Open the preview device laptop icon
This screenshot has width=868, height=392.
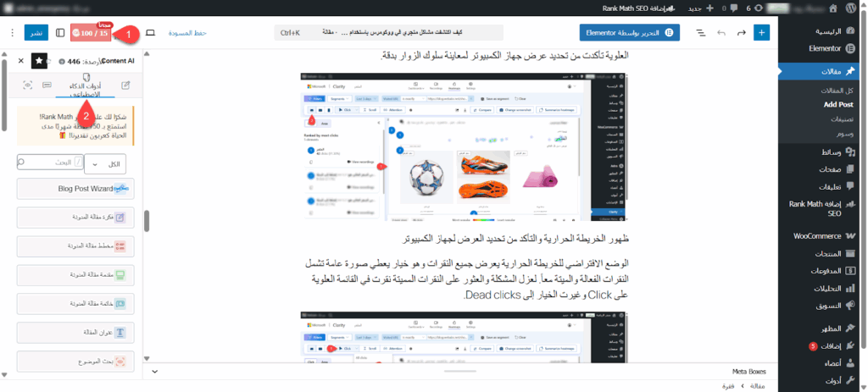151,33
